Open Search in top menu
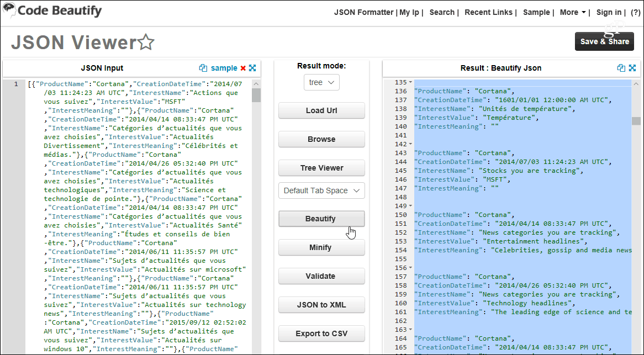 coord(442,12)
